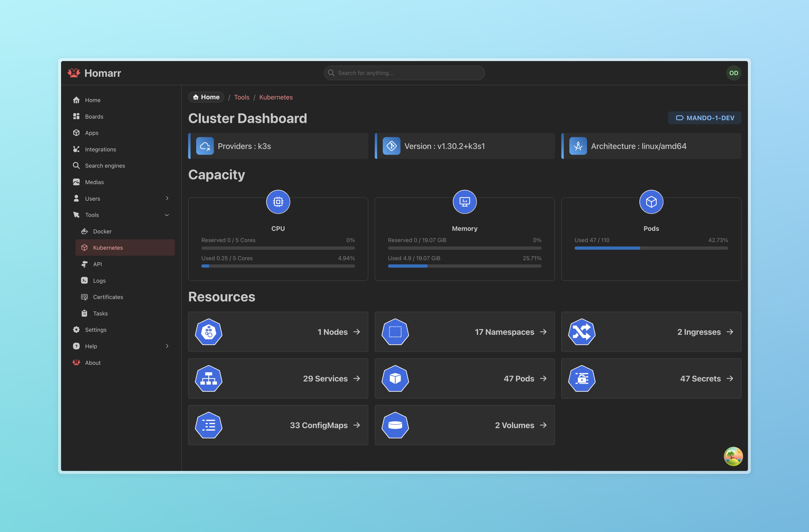Expand the Help section in the sidebar

click(x=167, y=346)
